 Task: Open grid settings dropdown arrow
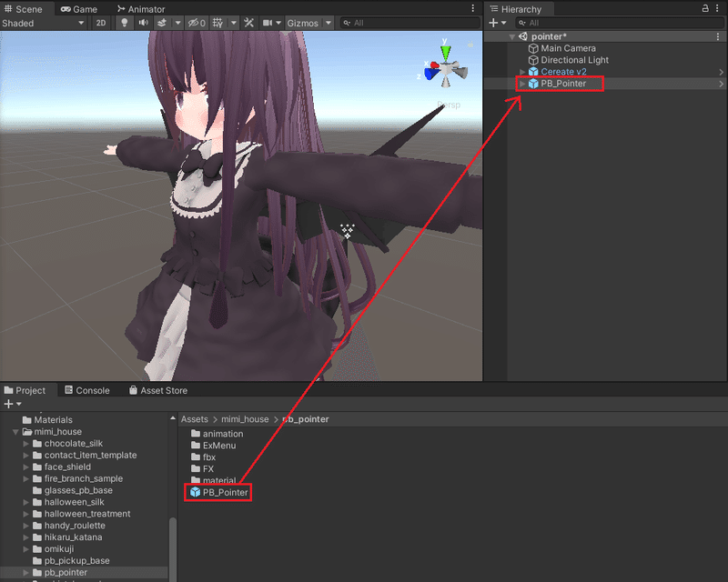[234, 23]
